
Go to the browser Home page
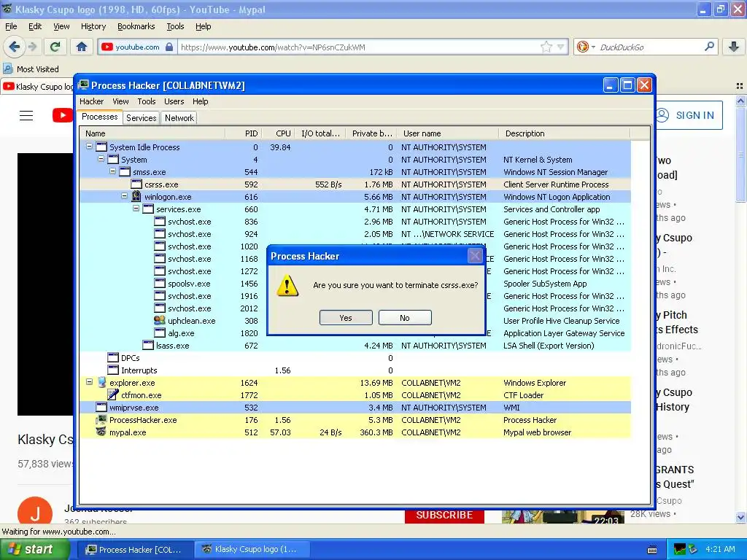click(82, 47)
